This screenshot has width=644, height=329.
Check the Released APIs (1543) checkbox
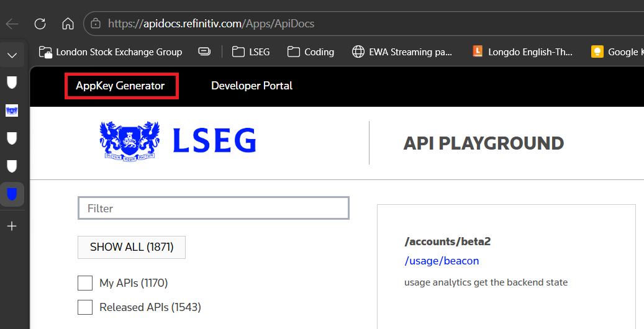coord(85,307)
